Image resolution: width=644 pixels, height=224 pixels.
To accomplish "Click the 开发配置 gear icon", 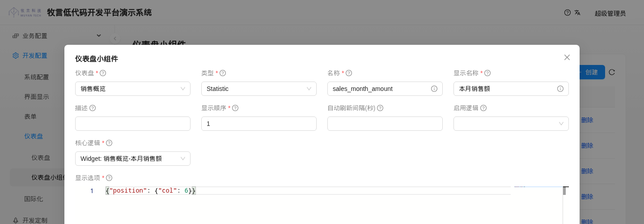I will [x=16, y=56].
